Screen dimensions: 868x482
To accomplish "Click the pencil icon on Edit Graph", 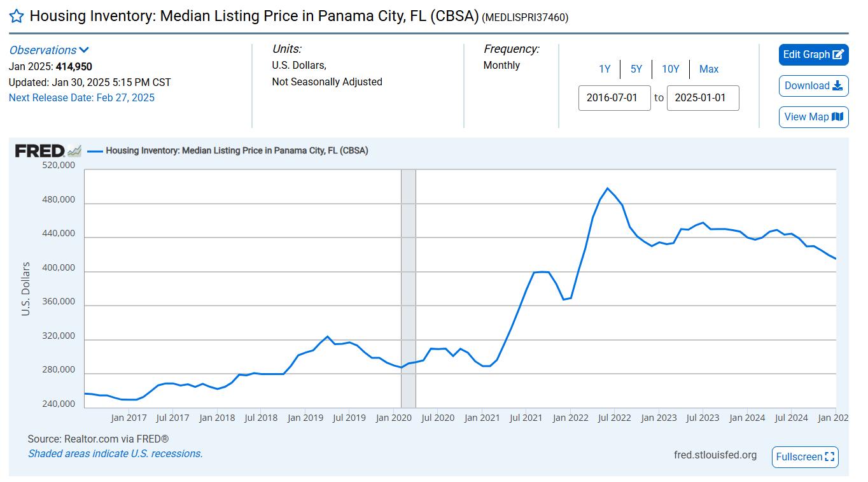I will (838, 55).
